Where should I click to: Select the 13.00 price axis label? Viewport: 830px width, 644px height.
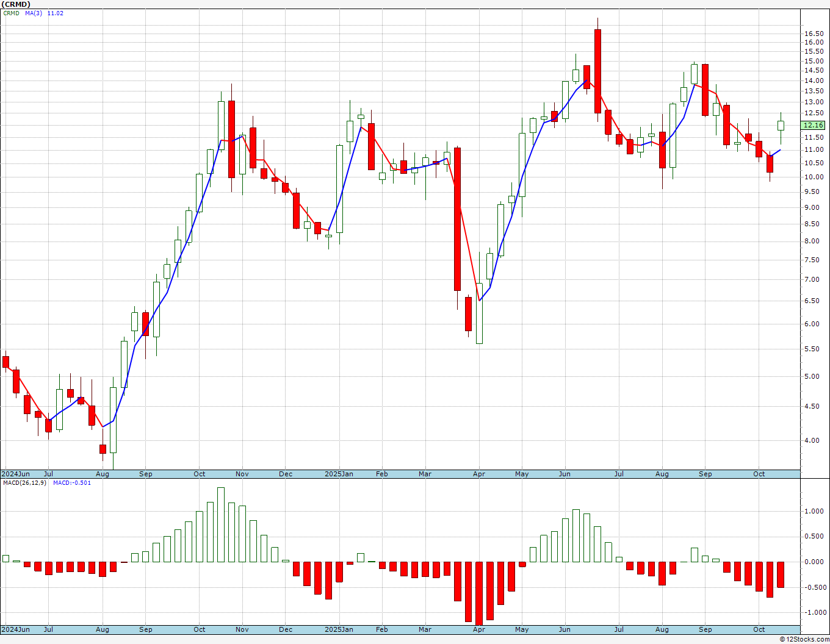tap(813, 102)
